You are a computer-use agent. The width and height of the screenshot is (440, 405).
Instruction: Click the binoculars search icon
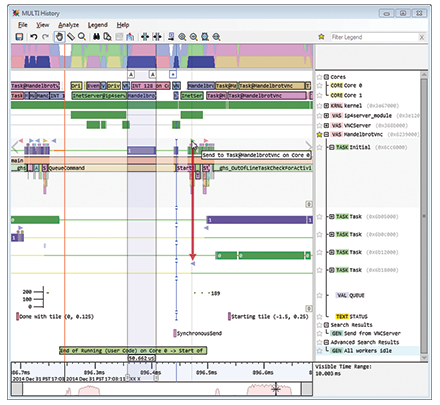coord(96,37)
